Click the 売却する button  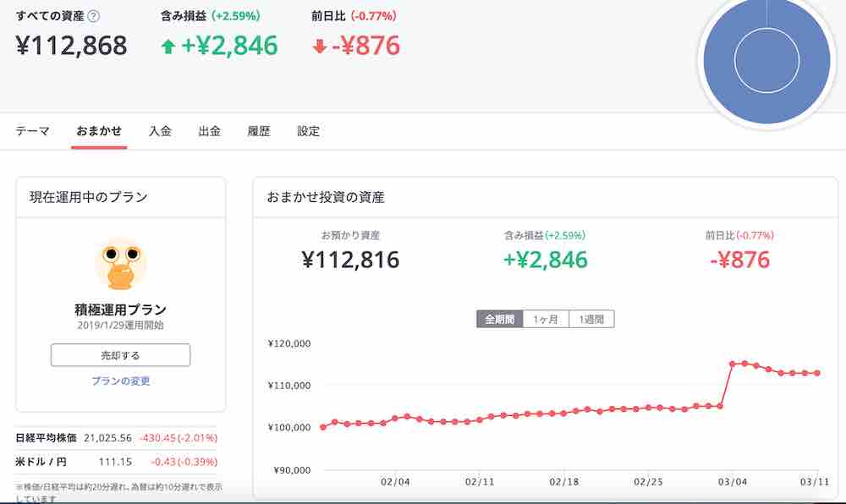click(120, 355)
